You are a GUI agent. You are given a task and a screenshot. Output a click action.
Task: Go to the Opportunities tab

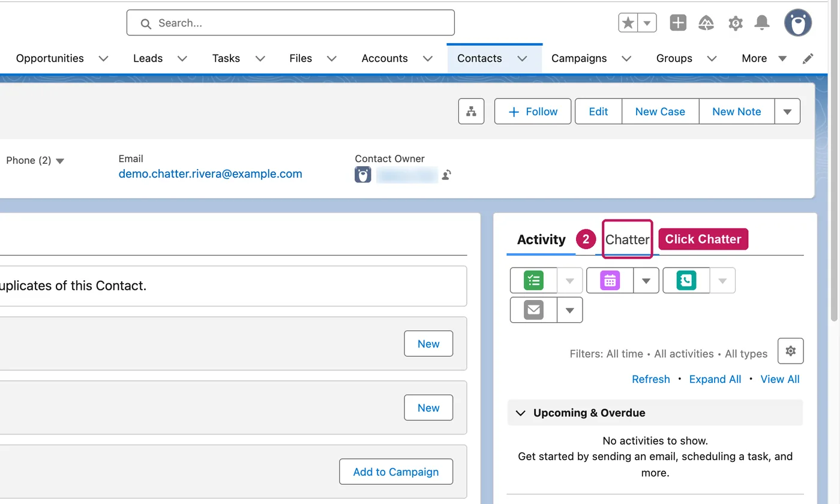pos(50,58)
